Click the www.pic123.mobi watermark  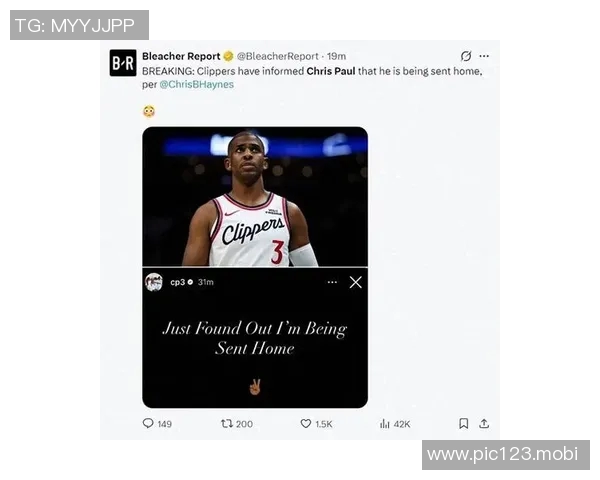506,455
